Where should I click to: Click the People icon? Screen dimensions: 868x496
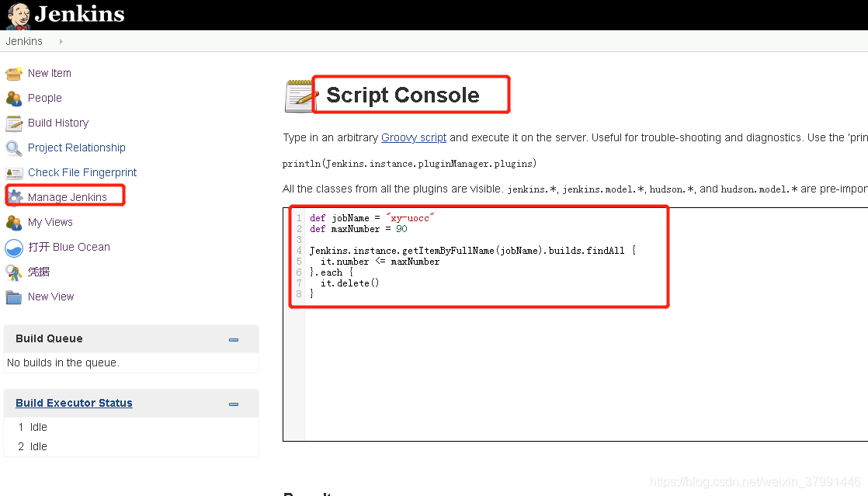tap(14, 99)
